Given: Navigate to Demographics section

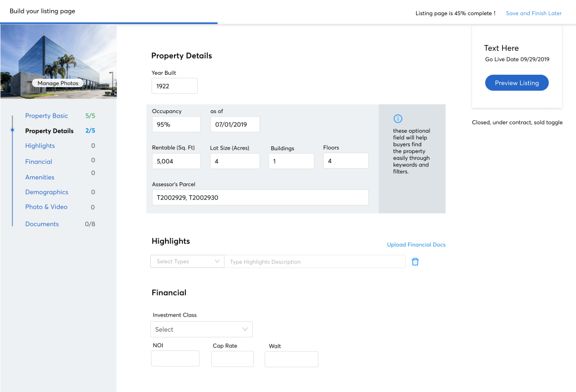Looking at the screenshot, I should [47, 192].
